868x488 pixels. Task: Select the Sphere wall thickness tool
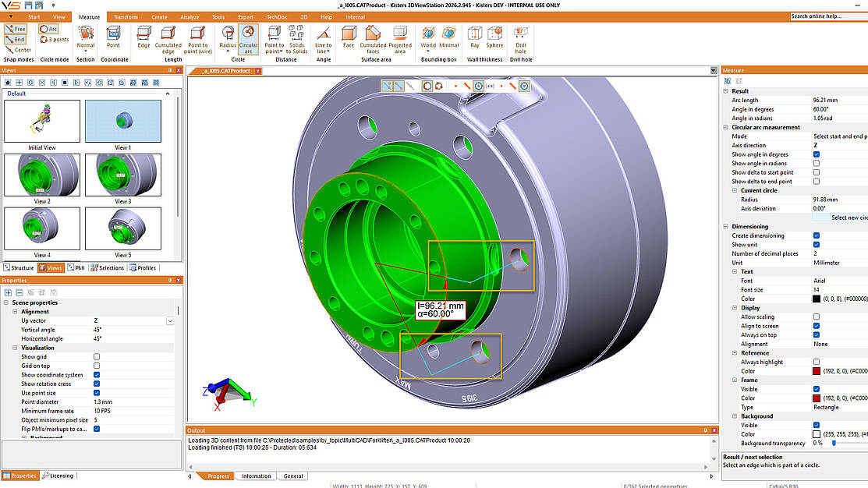(x=495, y=37)
